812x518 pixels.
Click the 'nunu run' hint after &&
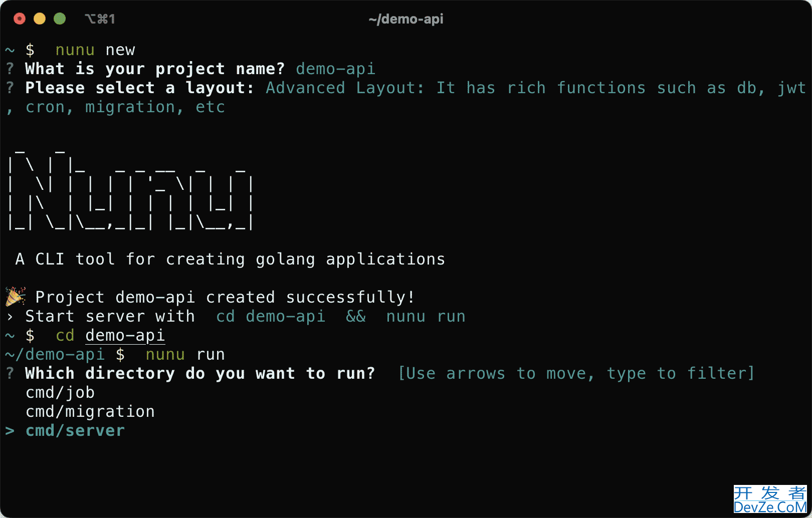point(426,316)
